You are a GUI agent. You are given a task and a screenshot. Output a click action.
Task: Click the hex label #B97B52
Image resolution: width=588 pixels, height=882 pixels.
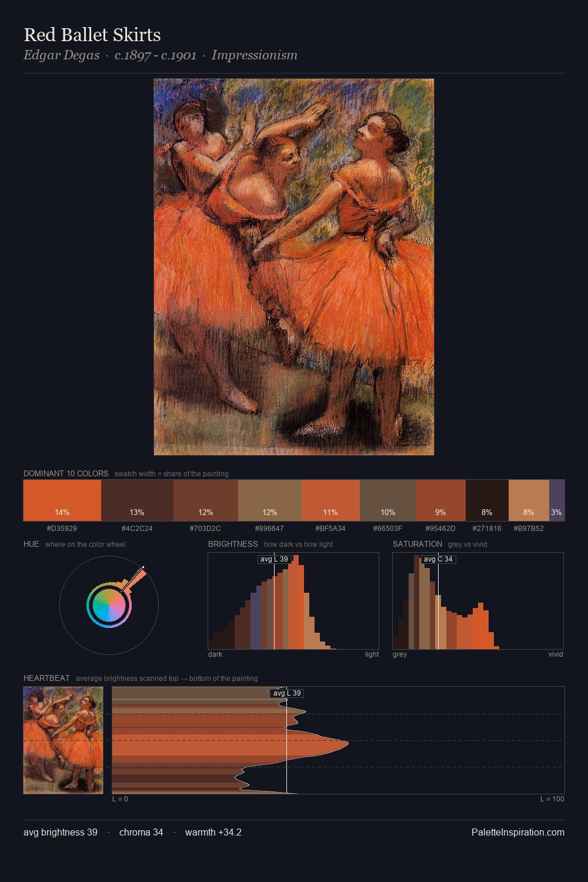529,529
